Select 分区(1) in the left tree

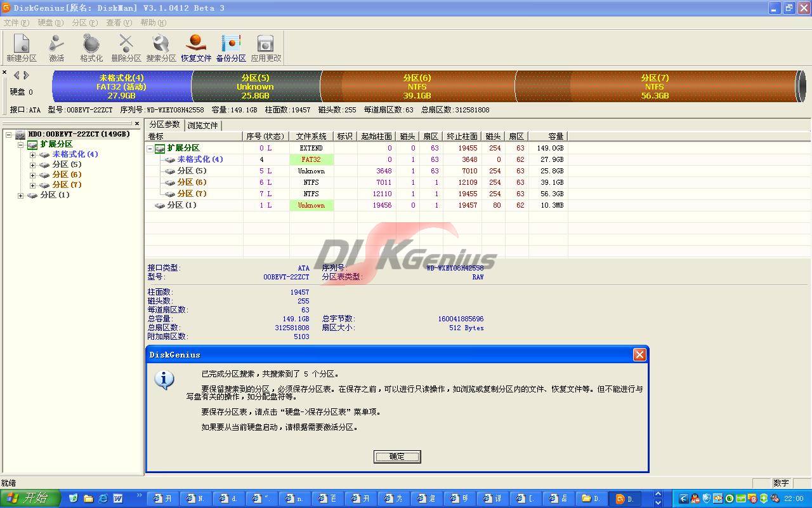point(55,195)
